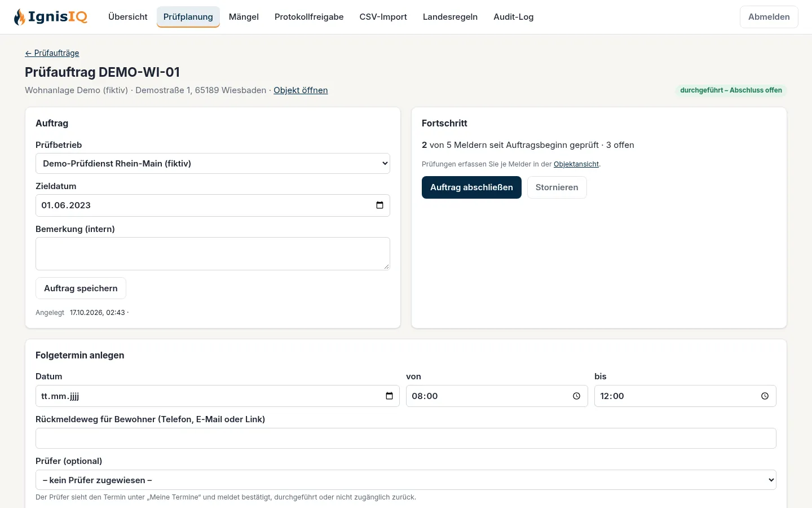
Task: Follow the Objekt öffnen link
Action: click(x=301, y=90)
